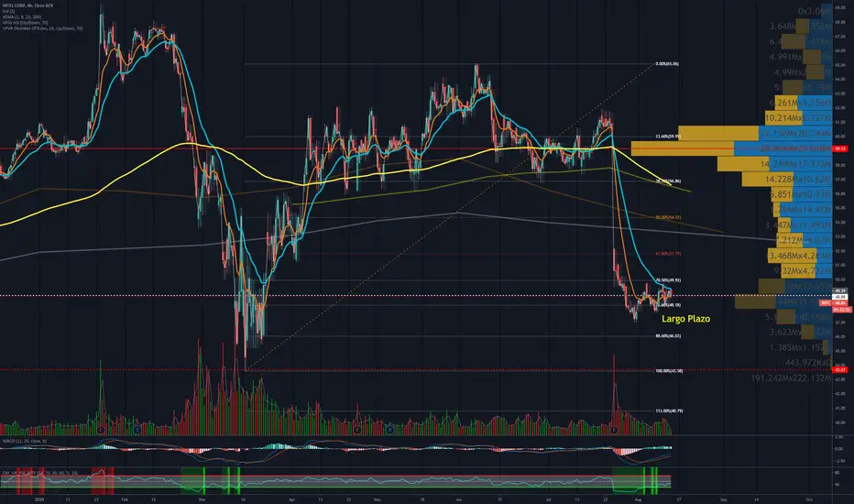The width and height of the screenshot is (854, 504).
Task: Select the VPVR HD indicator legend
Action: (25, 23)
